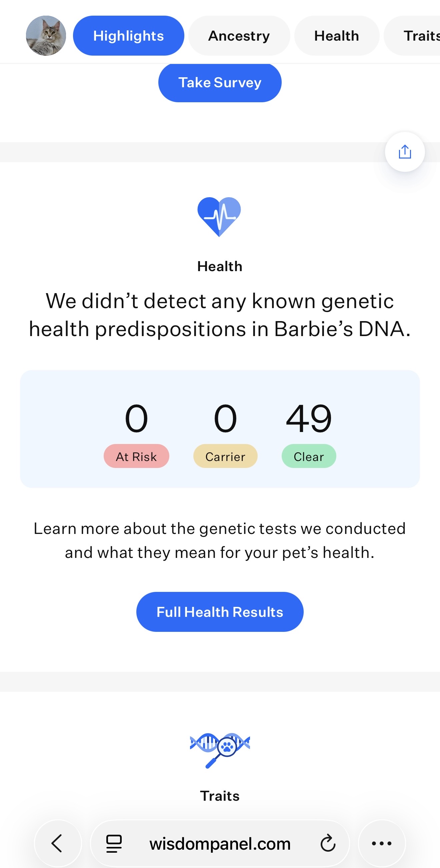Select the At Risk red badge
Image resolution: width=440 pixels, height=868 pixels.
pyautogui.click(x=136, y=456)
